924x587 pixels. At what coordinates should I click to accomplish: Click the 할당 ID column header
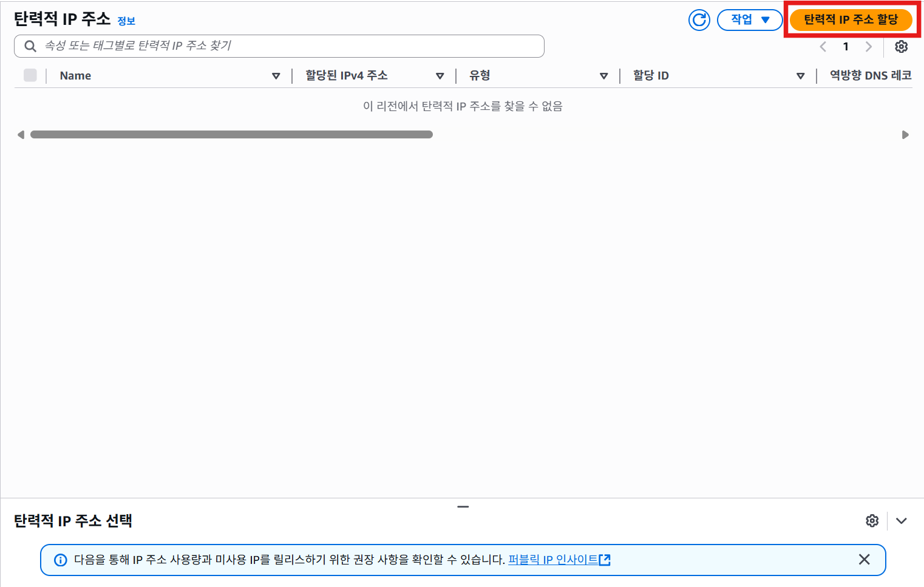(651, 75)
